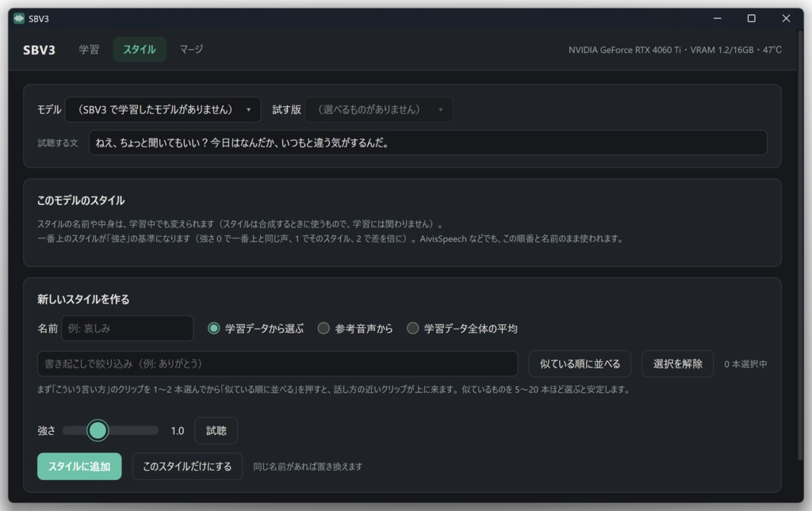Minimize the SBV3 window
Screen dimensions: 812x511
tap(717, 19)
